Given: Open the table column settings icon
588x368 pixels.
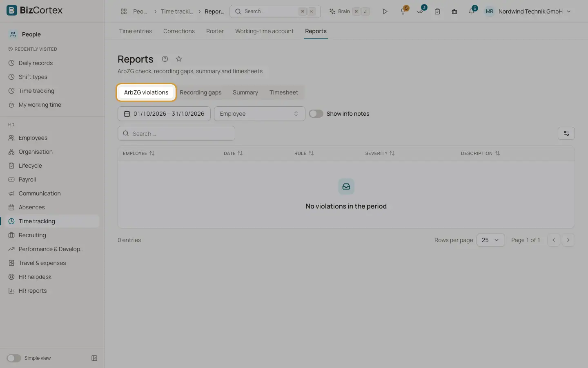Looking at the screenshot, I should 566,133.
